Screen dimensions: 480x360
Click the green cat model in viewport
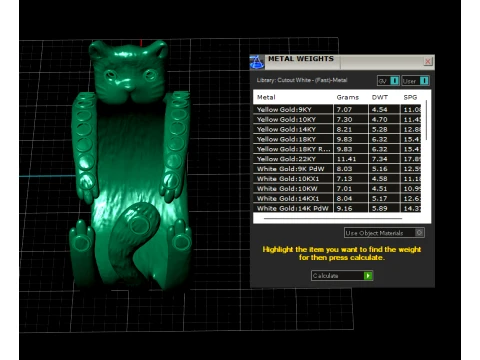(x=130, y=165)
